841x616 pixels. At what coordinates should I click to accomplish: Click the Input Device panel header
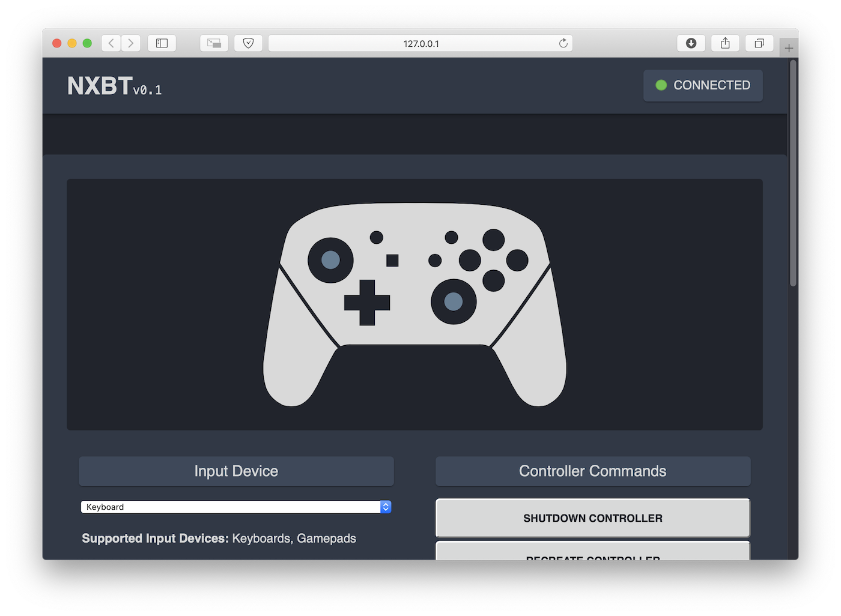click(236, 471)
